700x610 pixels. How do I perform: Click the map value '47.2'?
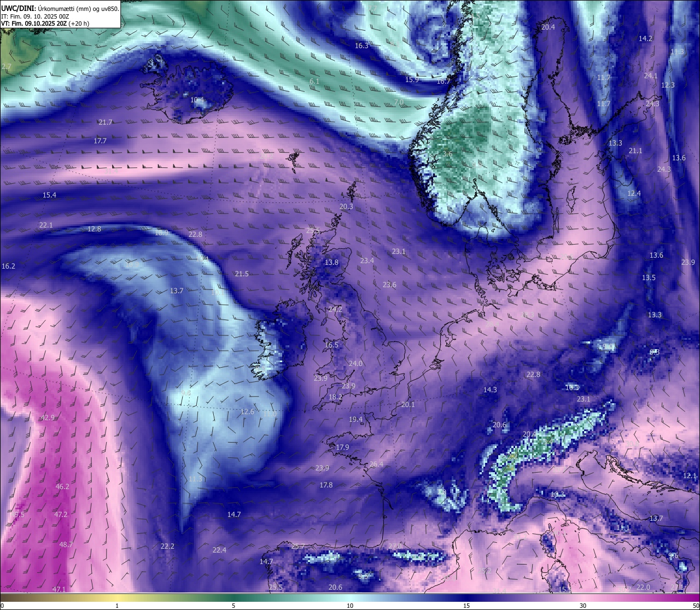click(x=61, y=514)
